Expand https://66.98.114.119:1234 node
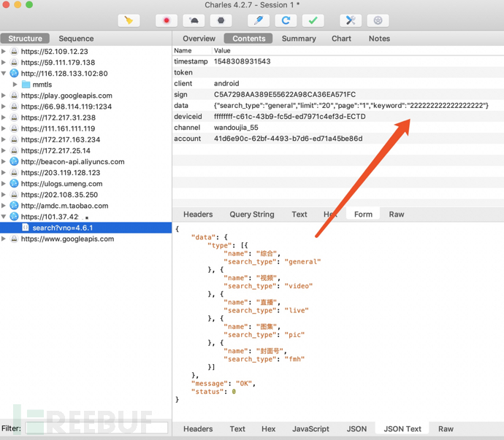 pos(4,107)
